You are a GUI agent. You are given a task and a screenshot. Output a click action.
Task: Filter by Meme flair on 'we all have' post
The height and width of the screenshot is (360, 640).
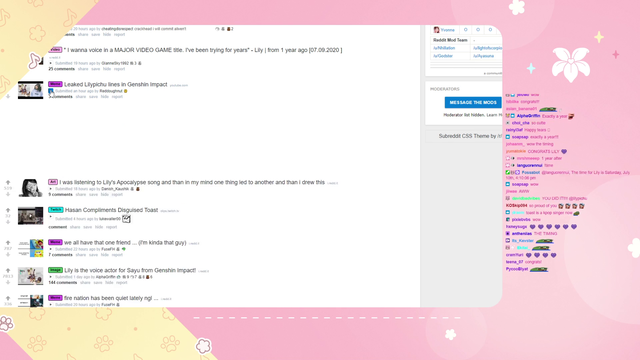pyautogui.click(x=55, y=242)
